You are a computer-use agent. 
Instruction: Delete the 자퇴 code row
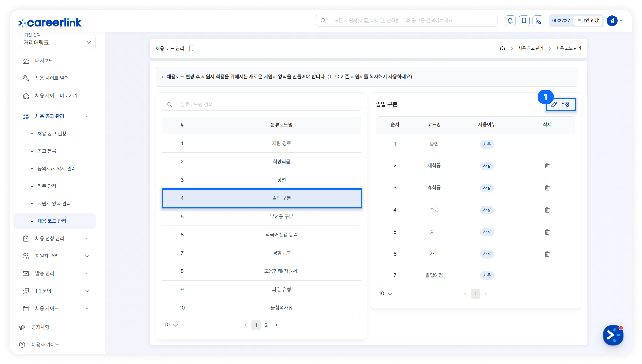(547, 254)
